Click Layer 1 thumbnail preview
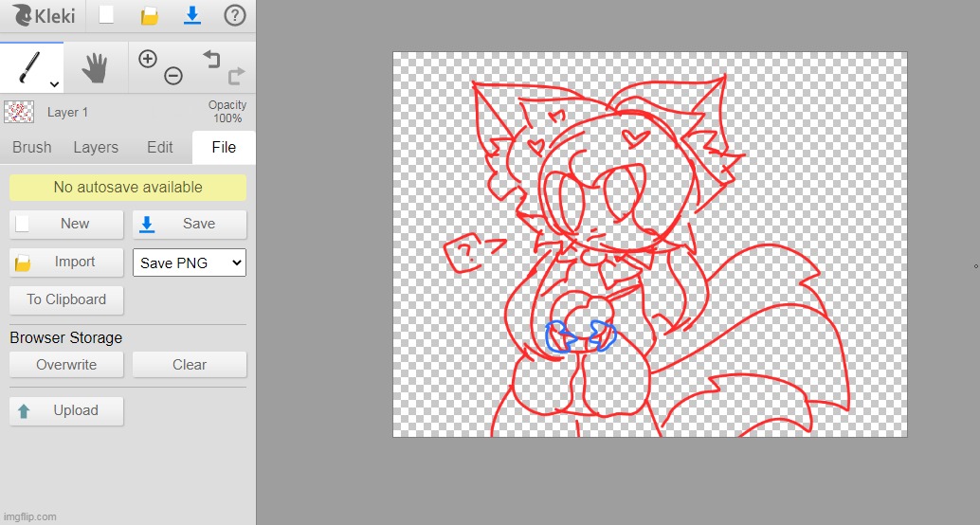 (19, 113)
